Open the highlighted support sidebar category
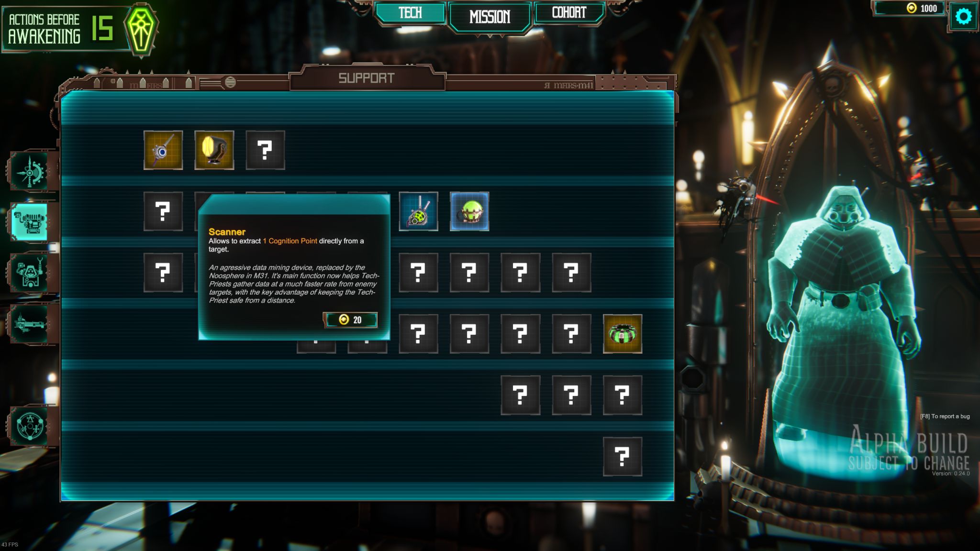Screen dimensions: 980x551 tap(30, 222)
